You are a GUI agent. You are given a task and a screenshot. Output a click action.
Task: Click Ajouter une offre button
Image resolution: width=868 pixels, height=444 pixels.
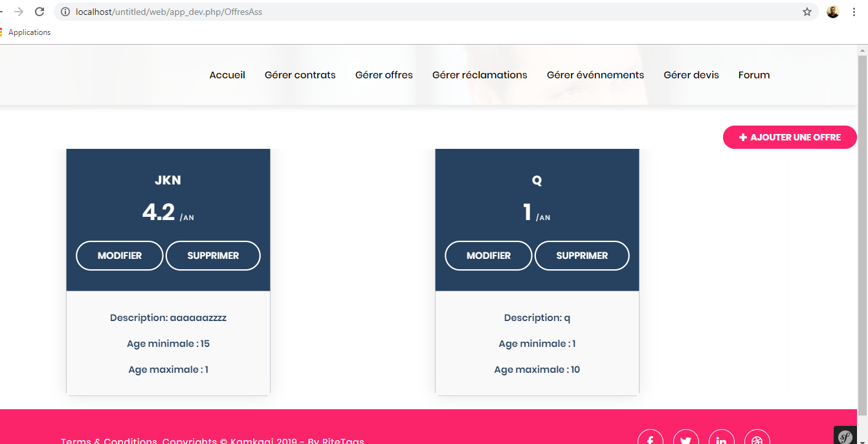coord(790,137)
